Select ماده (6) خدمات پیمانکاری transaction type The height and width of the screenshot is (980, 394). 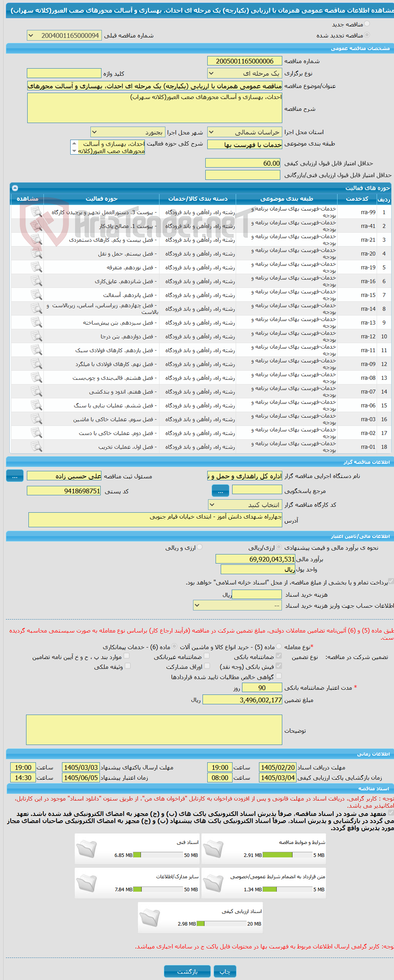[x=174, y=646]
